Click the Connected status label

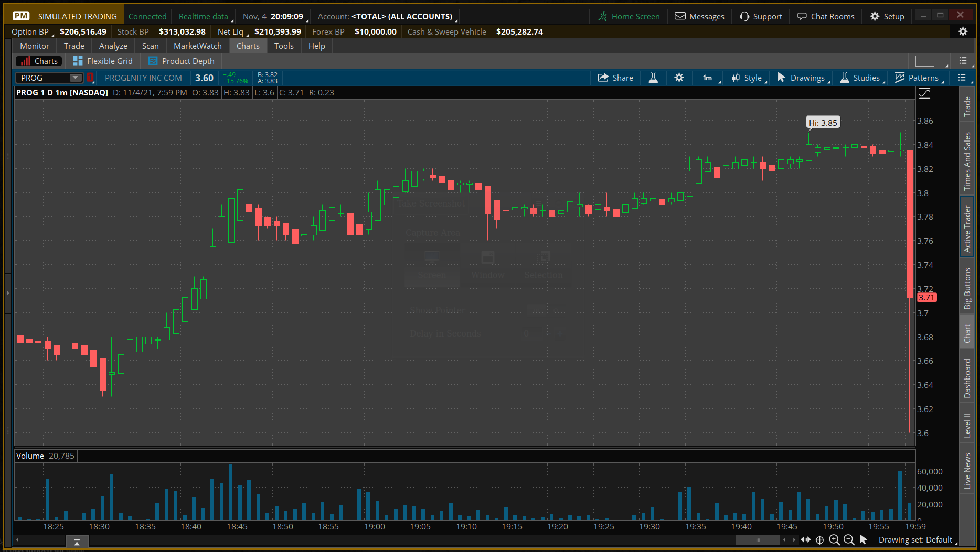pos(147,17)
